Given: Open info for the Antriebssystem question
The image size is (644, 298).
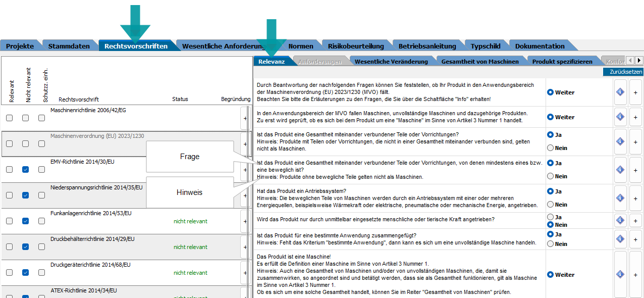Looking at the screenshot, I should coord(620,198).
